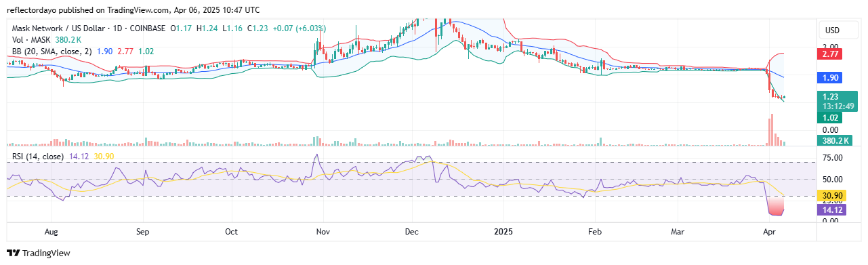Click the Nov label on the time axis

tap(323, 231)
